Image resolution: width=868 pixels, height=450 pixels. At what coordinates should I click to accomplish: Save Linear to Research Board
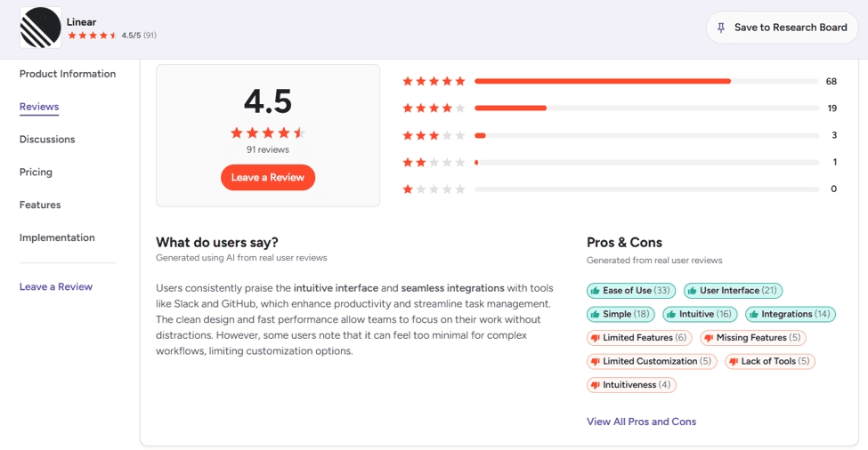click(783, 28)
